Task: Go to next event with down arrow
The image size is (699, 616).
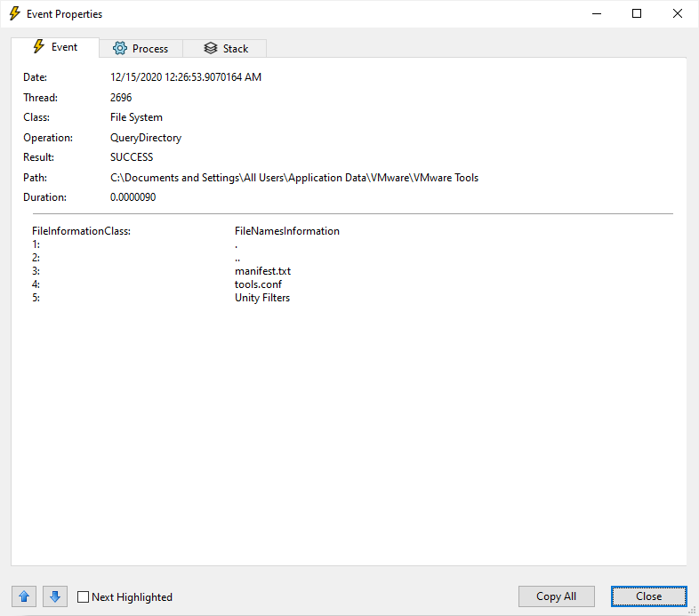Action: [x=54, y=596]
